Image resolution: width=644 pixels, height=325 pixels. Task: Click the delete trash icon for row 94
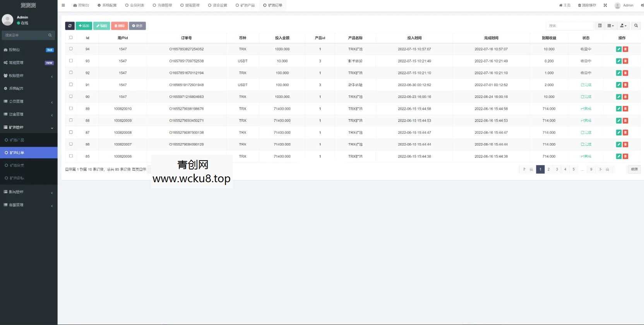pos(625,49)
